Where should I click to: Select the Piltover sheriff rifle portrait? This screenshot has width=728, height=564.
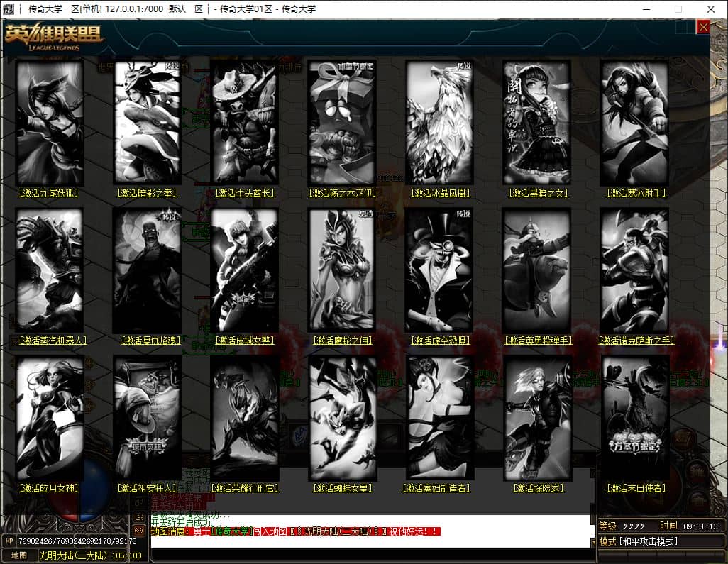(245, 270)
